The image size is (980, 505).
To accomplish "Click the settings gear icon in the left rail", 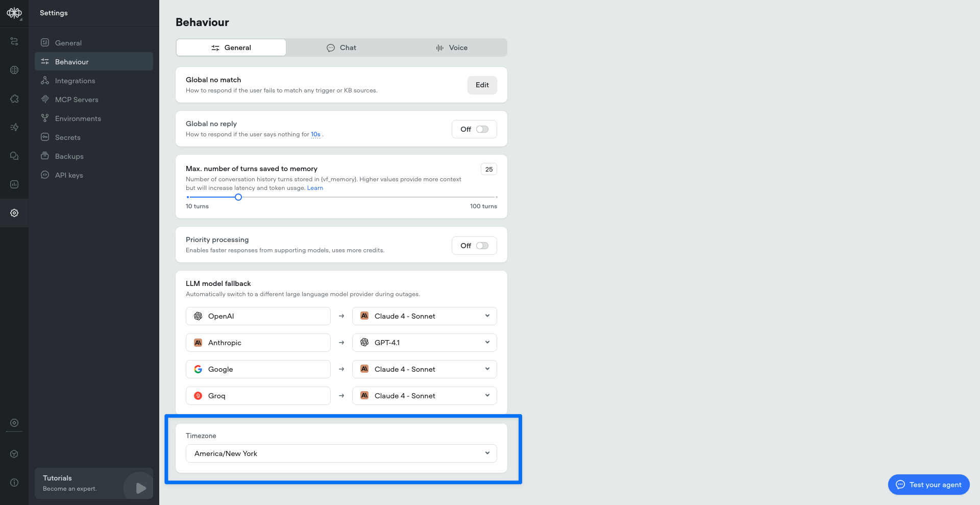I will (x=14, y=213).
